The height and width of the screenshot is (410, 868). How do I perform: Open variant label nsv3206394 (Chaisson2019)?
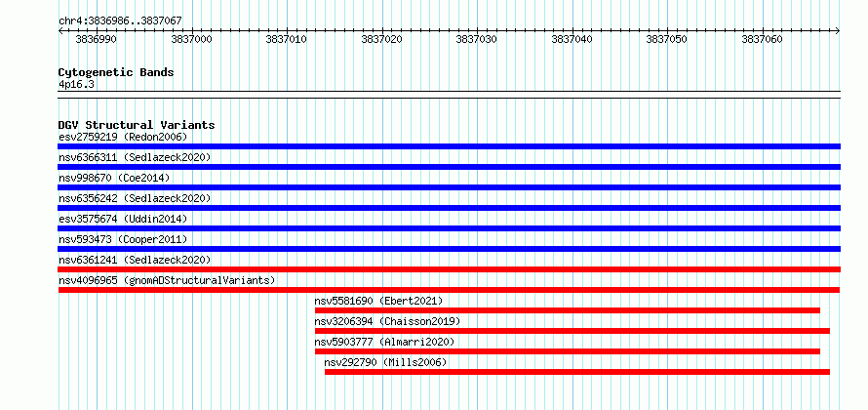pyautogui.click(x=387, y=321)
